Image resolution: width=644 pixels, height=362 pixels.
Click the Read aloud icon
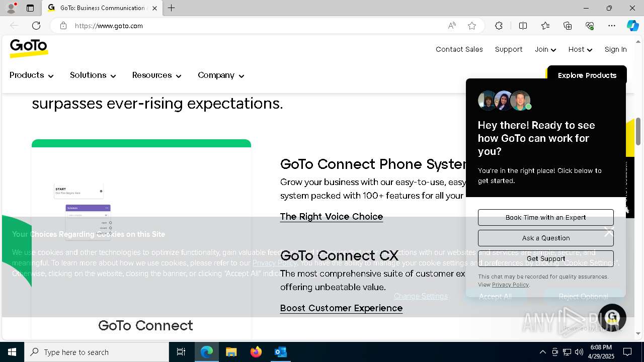click(x=452, y=26)
